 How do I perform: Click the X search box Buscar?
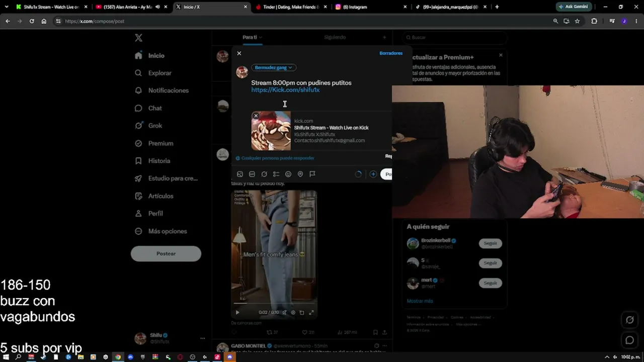[455, 37]
